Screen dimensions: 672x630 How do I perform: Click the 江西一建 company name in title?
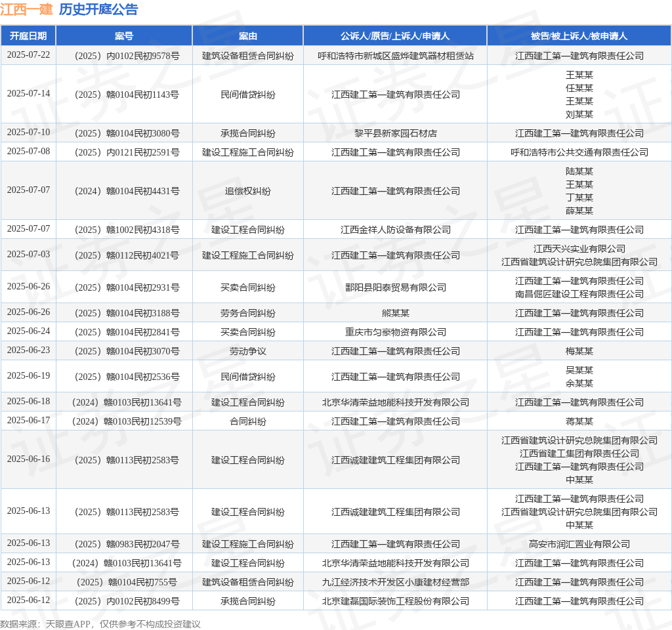26,9
